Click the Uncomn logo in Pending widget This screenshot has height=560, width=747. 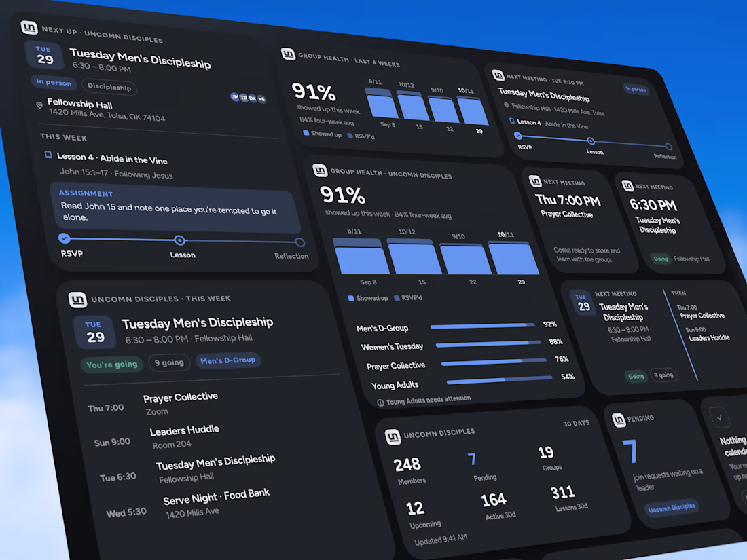(618, 419)
